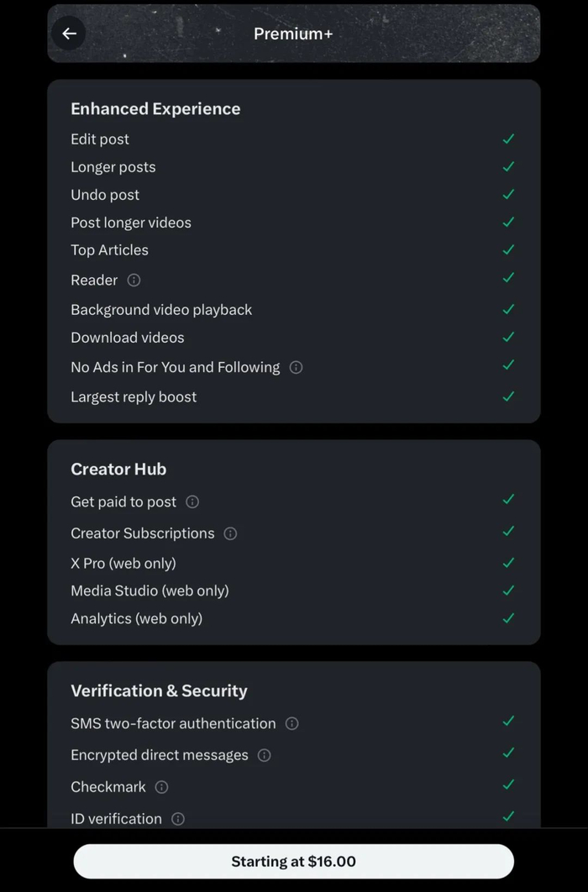Click the Creator Hub section heading
Viewport: 588px width, 892px height.
point(118,469)
